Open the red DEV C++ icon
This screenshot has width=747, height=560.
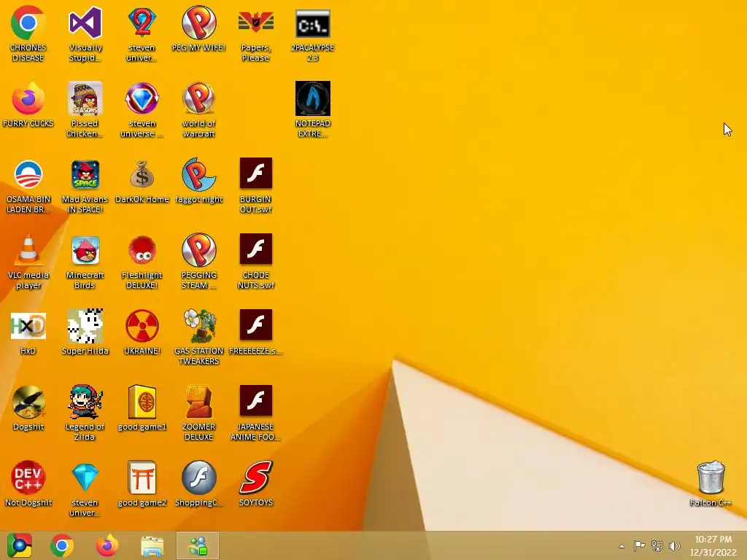(28, 478)
